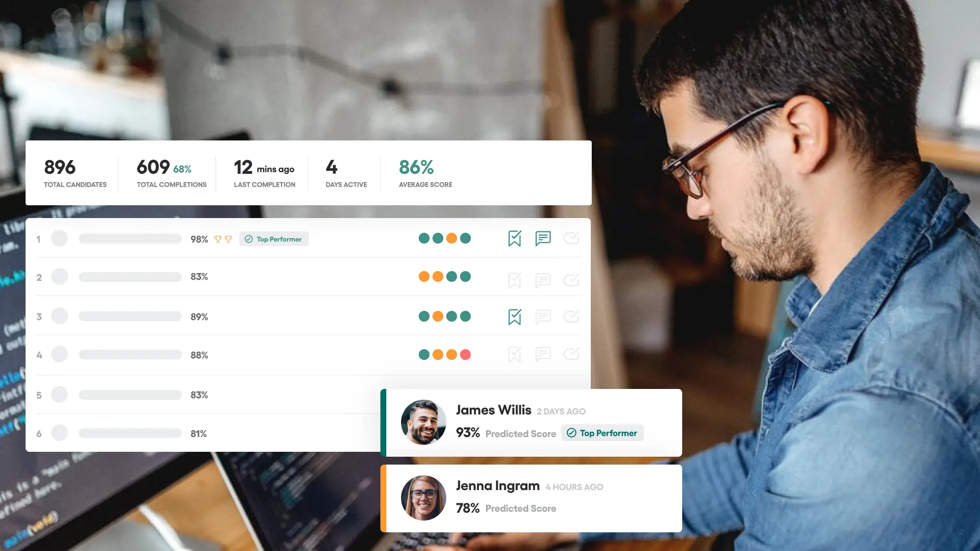The height and width of the screenshot is (551, 980).
Task: Click the trophy icon next to rank 1 score
Action: click(218, 239)
